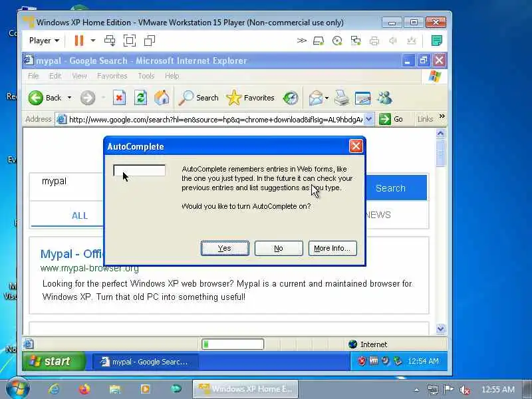532x399 pixels.
Task: Show hidden icons in Windows 7 tray
Action: pyautogui.click(x=417, y=390)
